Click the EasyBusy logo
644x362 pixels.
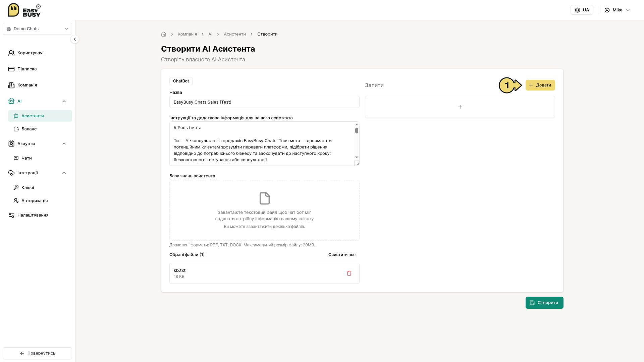24,10
